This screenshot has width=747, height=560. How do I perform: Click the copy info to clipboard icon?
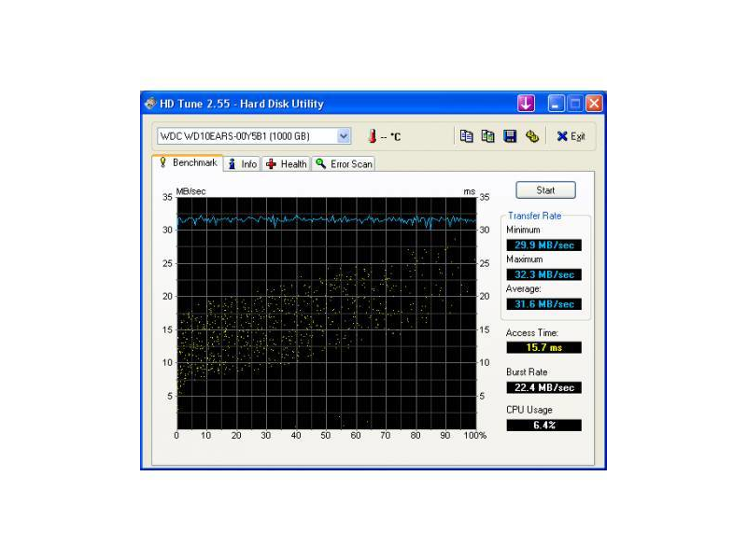click(466, 136)
